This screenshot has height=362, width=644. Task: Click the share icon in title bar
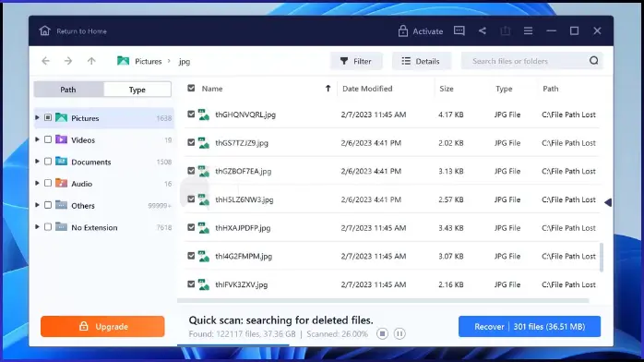pos(483,30)
